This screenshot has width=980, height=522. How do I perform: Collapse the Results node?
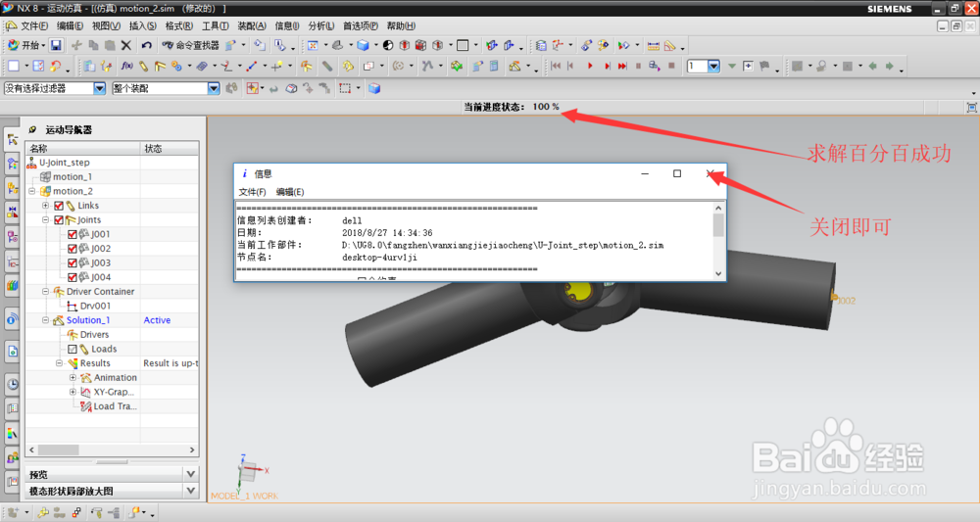(60, 363)
